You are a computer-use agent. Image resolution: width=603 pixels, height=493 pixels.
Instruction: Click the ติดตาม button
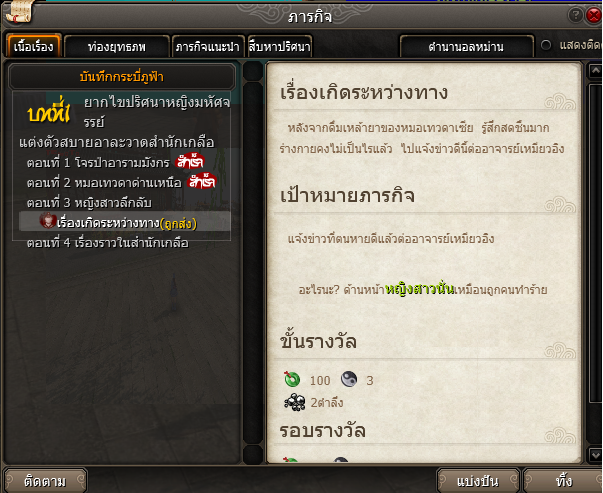[x=45, y=481]
